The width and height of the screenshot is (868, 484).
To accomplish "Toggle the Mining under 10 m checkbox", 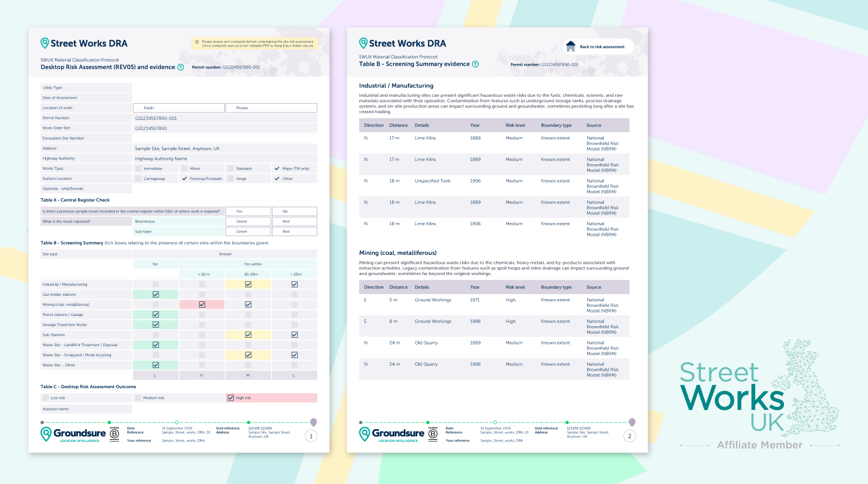I will (x=202, y=305).
